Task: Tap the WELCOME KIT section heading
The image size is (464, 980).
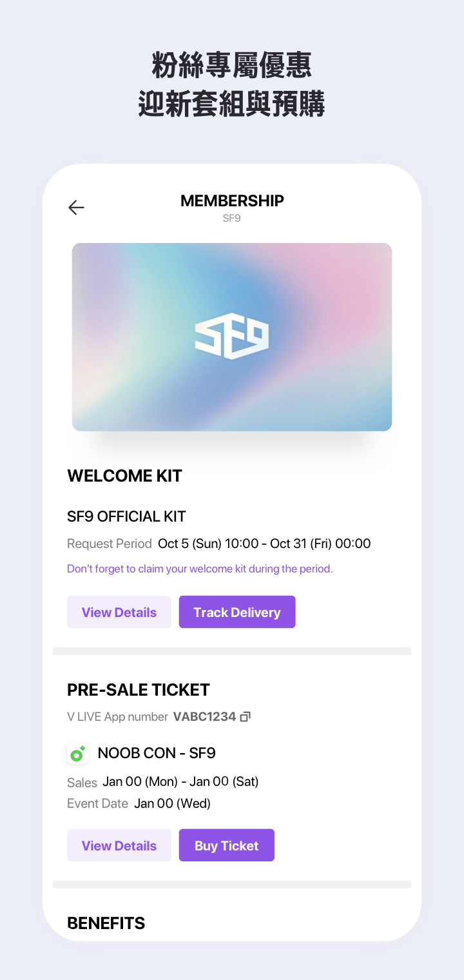Action: [124, 476]
